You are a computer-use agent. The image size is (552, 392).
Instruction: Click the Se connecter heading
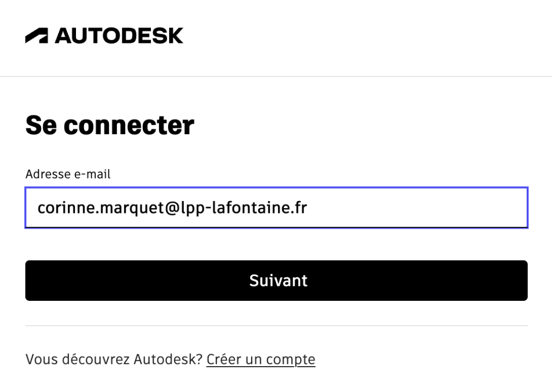tap(110, 125)
